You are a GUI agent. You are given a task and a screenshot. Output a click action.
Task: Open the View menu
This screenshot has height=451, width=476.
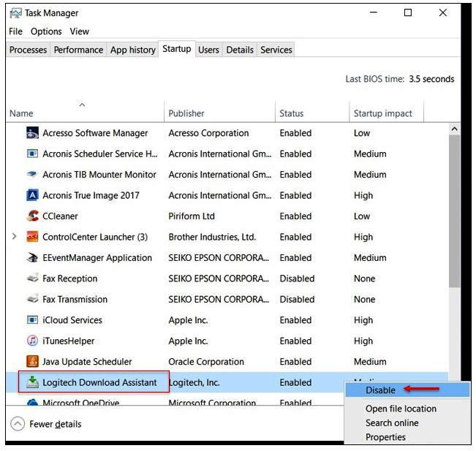[x=79, y=31]
